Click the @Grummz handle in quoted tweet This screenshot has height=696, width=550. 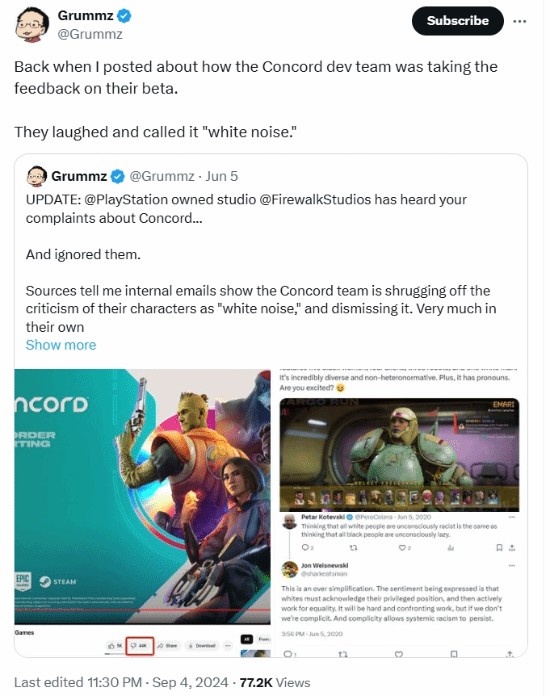tap(162, 176)
